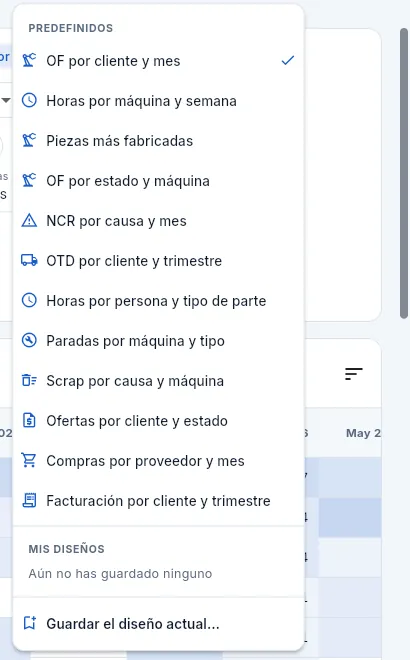
Task: Choose Compras por proveedor y mes
Action: pyautogui.click(x=158, y=460)
